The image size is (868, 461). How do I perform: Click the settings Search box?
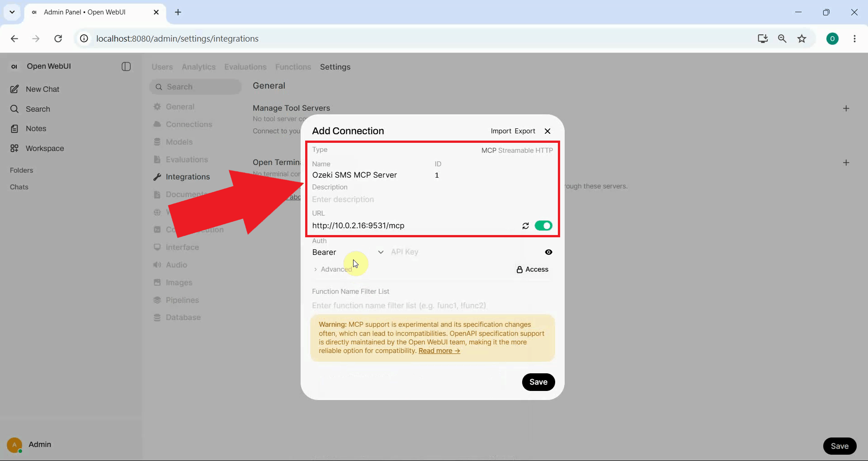click(196, 87)
